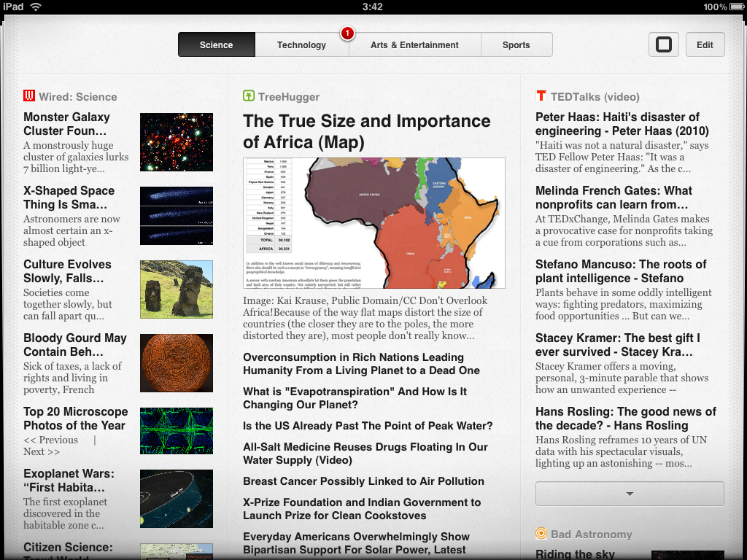The height and width of the screenshot is (560, 747).
Task: Open 'Riding the sky' Bad Astronomy post
Action: pyautogui.click(x=575, y=554)
